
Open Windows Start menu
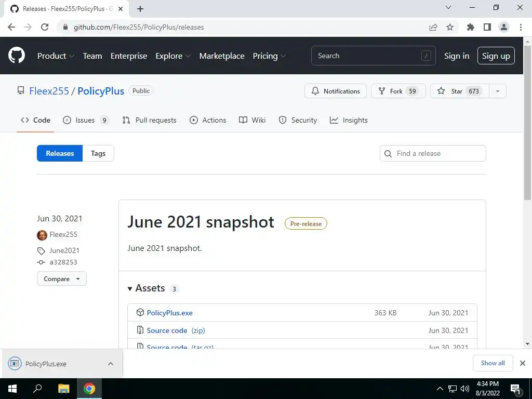12,389
